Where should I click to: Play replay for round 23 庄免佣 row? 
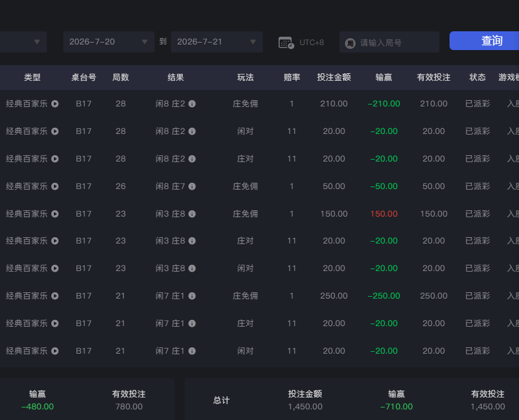[x=55, y=214]
